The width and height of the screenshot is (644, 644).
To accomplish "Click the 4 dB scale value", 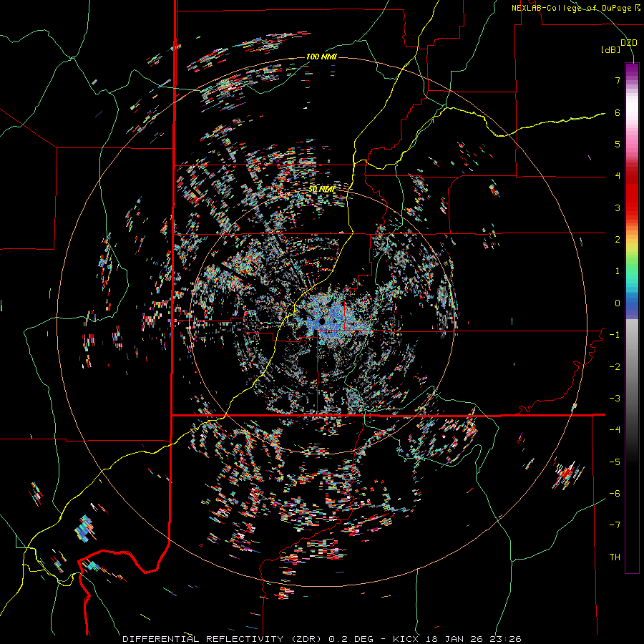I will coord(618,176).
